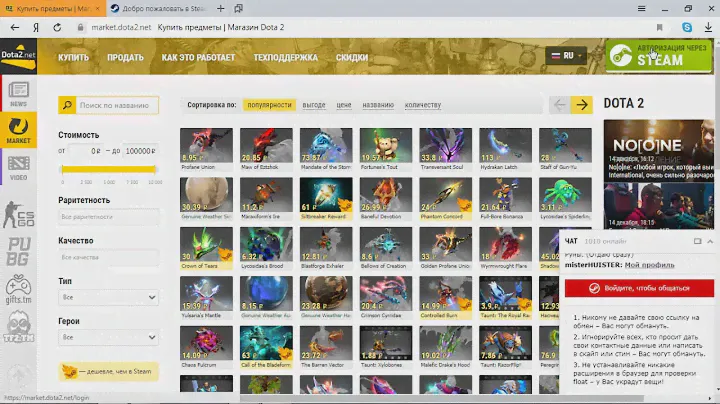The image size is (720, 404).
Task: Click the yellow next-page arrow
Action: 581,105
